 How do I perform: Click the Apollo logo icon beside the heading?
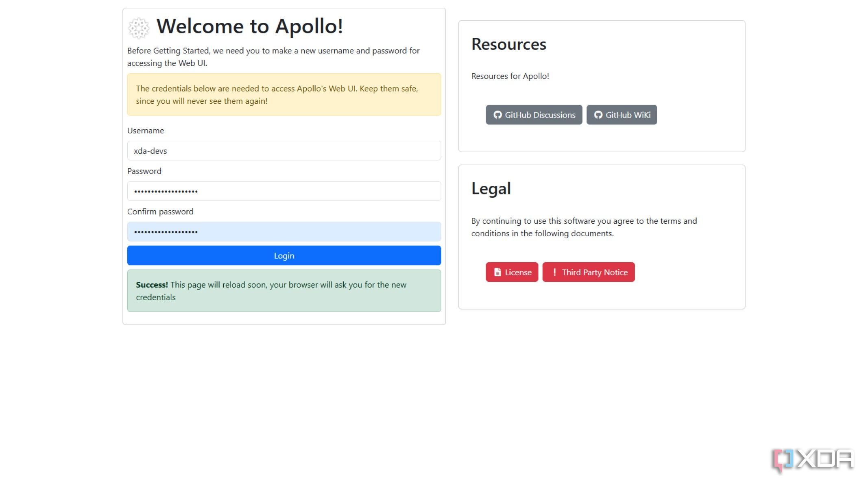139,28
